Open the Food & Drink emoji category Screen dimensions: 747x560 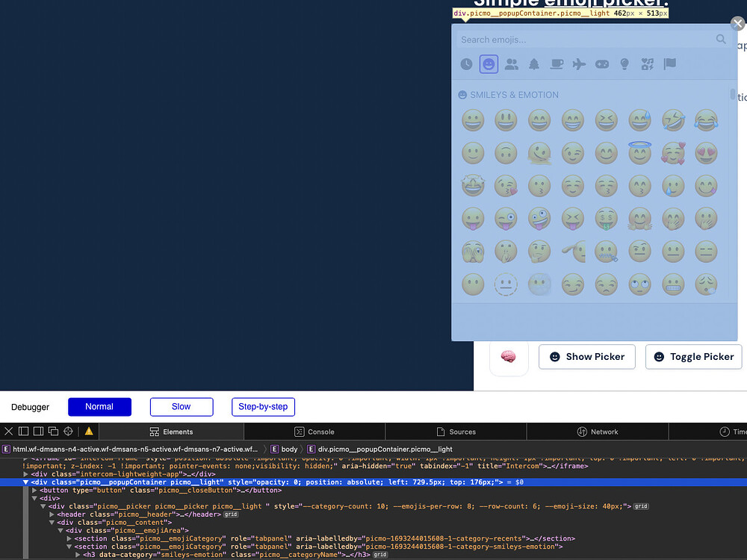(556, 63)
